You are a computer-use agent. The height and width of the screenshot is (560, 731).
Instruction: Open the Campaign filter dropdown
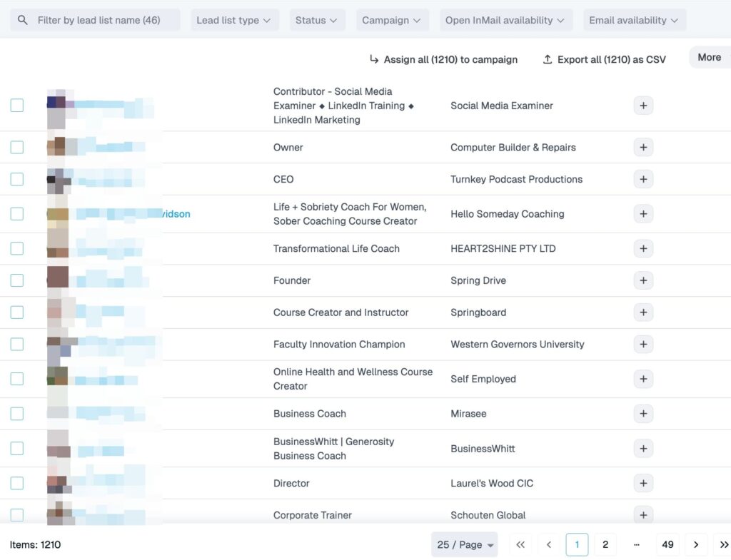[x=392, y=20]
